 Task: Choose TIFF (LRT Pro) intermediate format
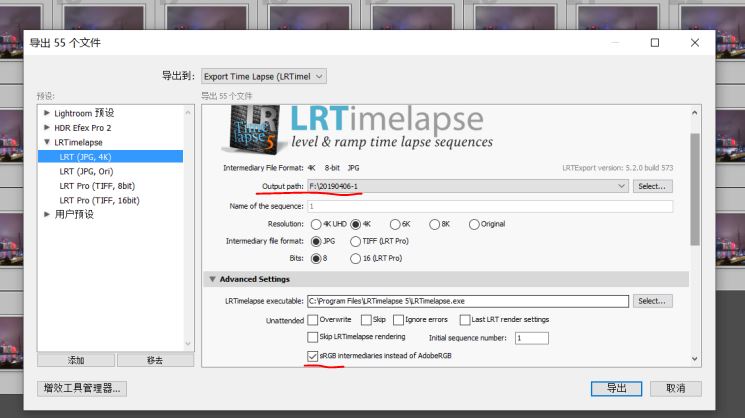355,241
